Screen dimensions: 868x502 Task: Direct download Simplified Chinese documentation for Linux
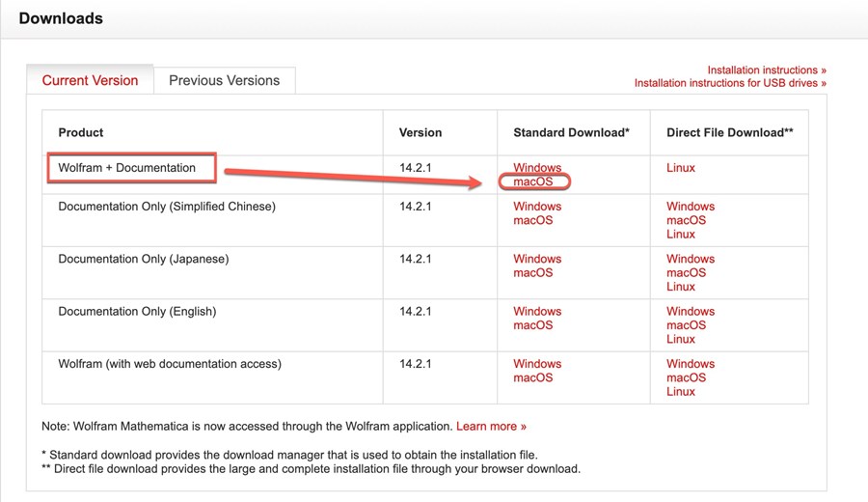pos(680,234)
